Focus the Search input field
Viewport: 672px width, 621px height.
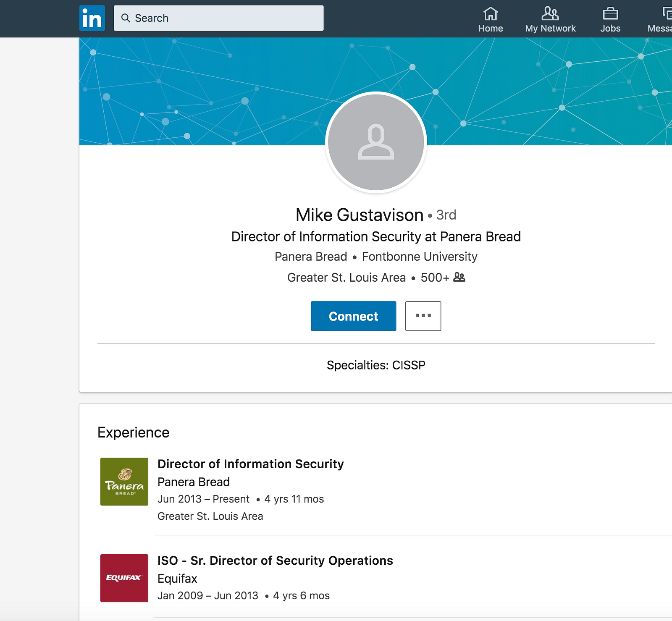tap(219, 18)
